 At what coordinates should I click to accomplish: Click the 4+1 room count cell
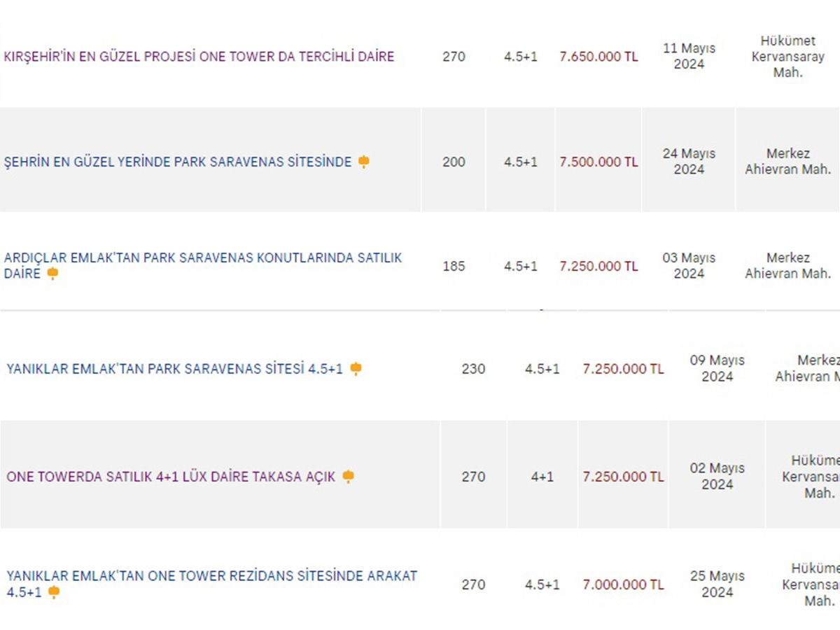542,477
